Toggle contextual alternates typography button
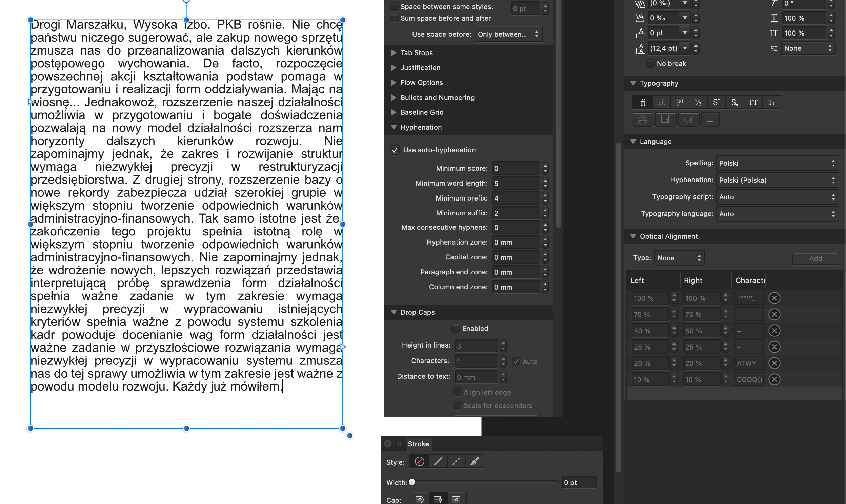 (x=661, y=102)
